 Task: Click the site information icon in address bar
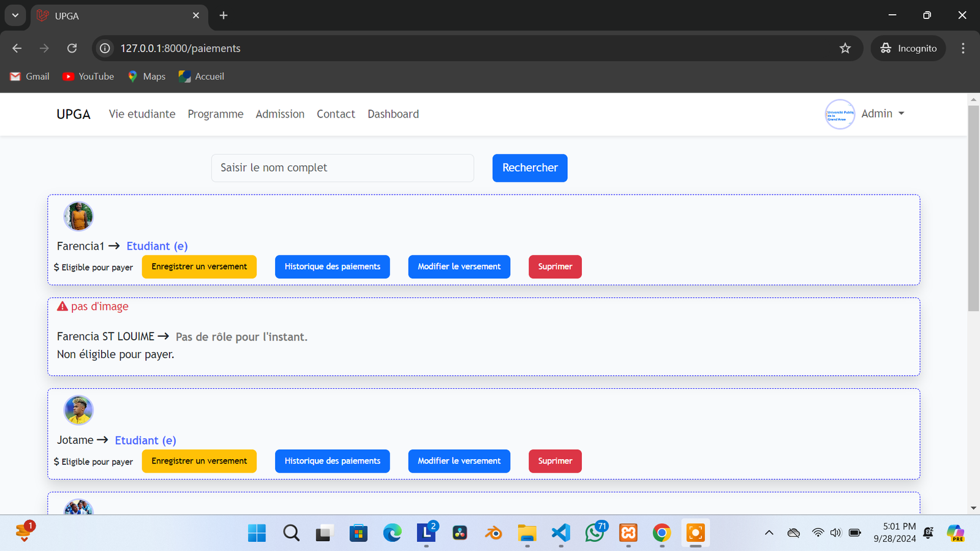point(105,48)
